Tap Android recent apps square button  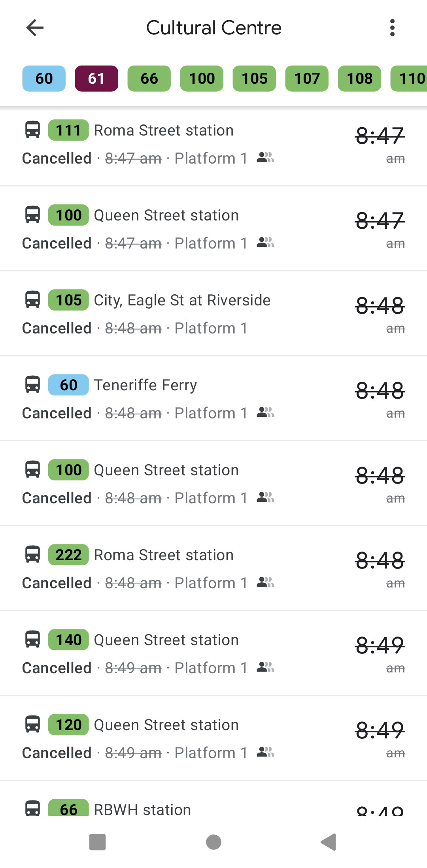(98, 842)
